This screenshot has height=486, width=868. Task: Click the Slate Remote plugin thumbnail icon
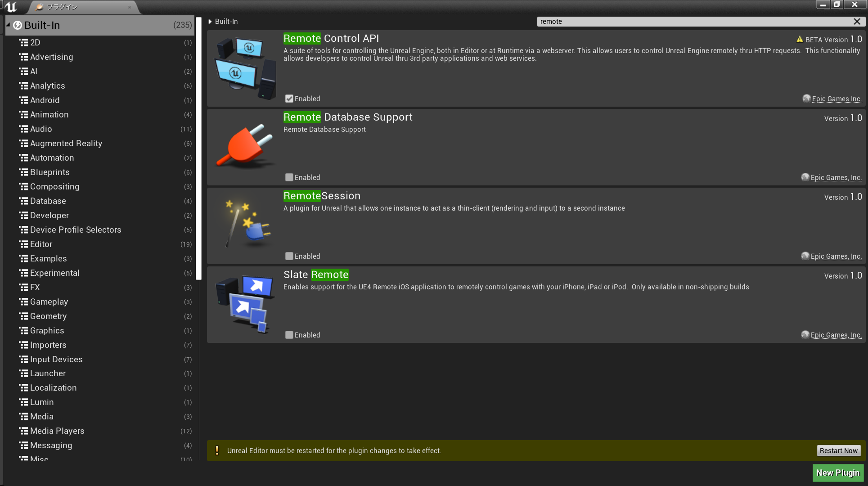click(x=244, y=304)
